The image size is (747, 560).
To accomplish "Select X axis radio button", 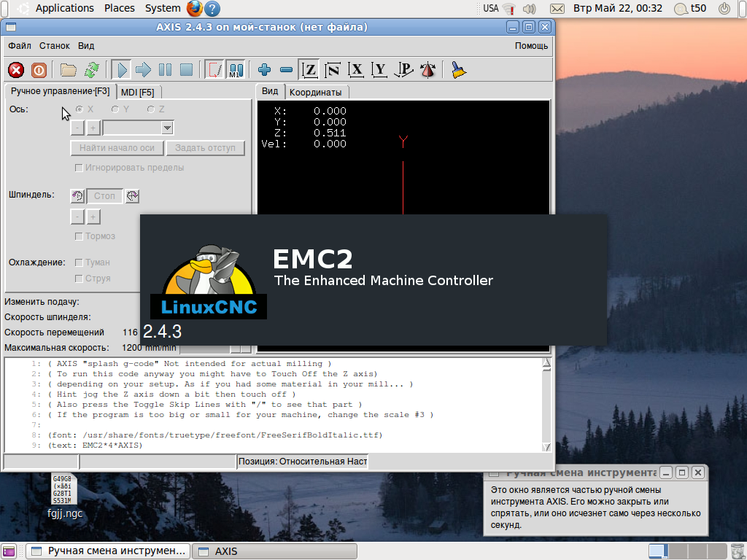I will point(80,109).
